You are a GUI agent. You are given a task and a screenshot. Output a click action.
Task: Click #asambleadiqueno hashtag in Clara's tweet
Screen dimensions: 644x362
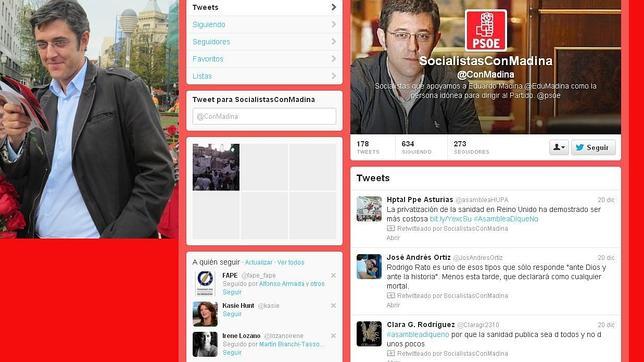[x=418, y=335]
